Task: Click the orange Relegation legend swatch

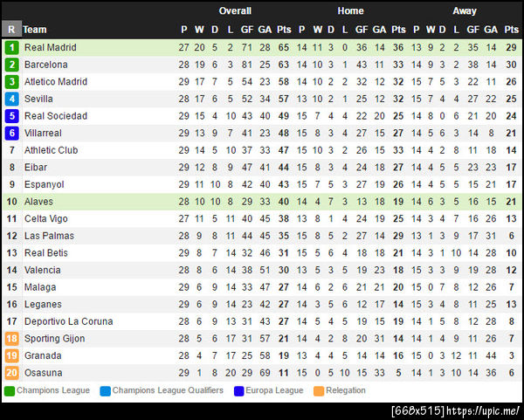Action: click(319, 390)
